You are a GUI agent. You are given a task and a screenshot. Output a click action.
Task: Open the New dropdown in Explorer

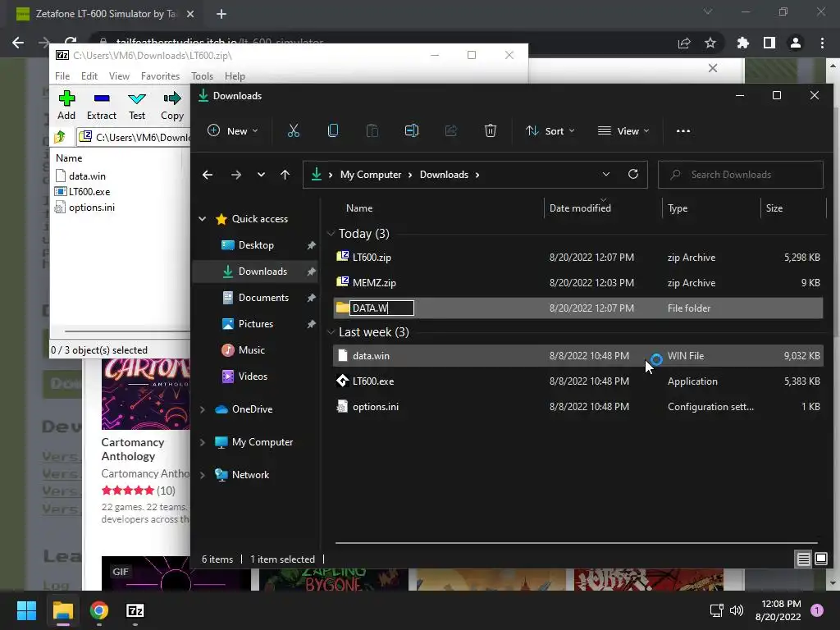tap(233, 130)
